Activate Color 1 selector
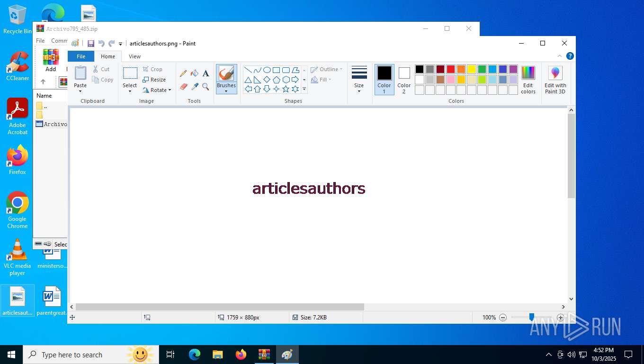This screenshot has width=644, height=364. [385, 80]
